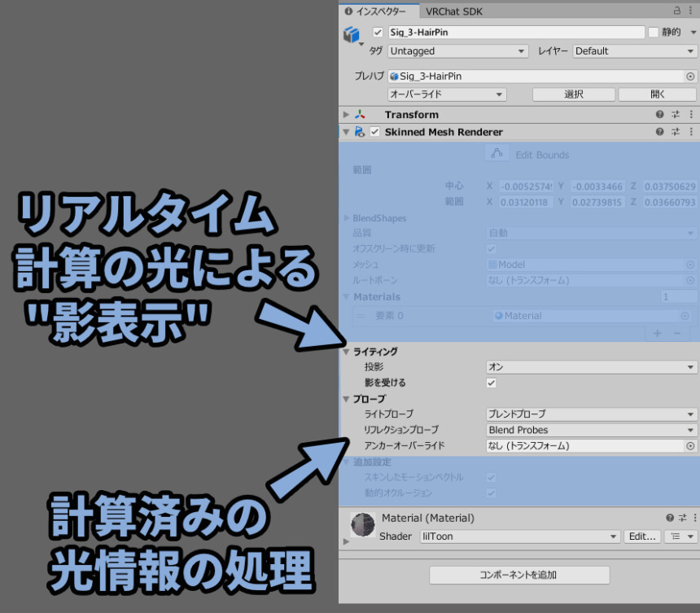Switch to the VRChat SDK tab
Image resolution: width=700 pixels, height=613 pixels.
[453, 11]
